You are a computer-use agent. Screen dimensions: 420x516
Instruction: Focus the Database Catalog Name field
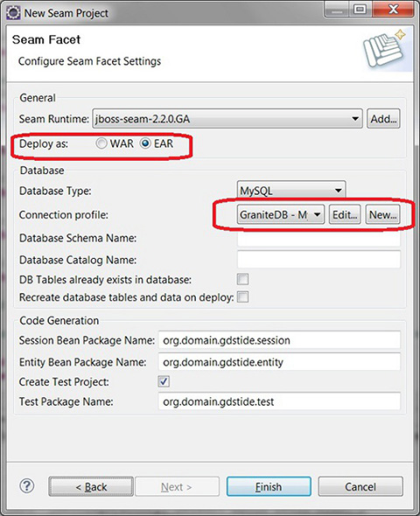tap(318, 260)
